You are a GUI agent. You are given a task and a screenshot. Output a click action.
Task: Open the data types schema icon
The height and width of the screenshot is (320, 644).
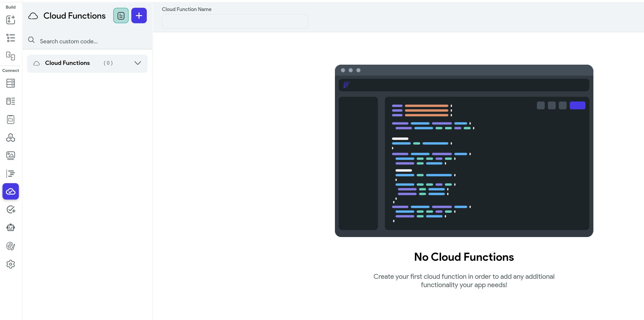coord(10,101)
